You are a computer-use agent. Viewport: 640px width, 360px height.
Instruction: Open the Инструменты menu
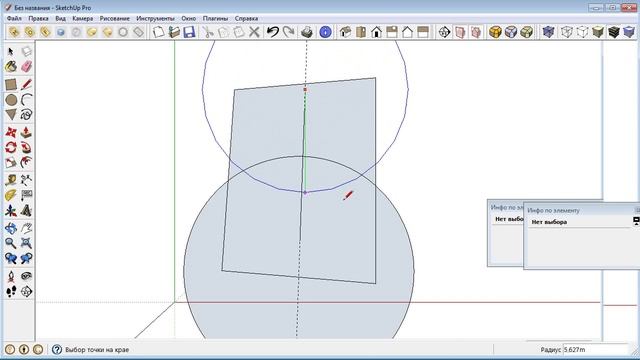pos(155,18)
